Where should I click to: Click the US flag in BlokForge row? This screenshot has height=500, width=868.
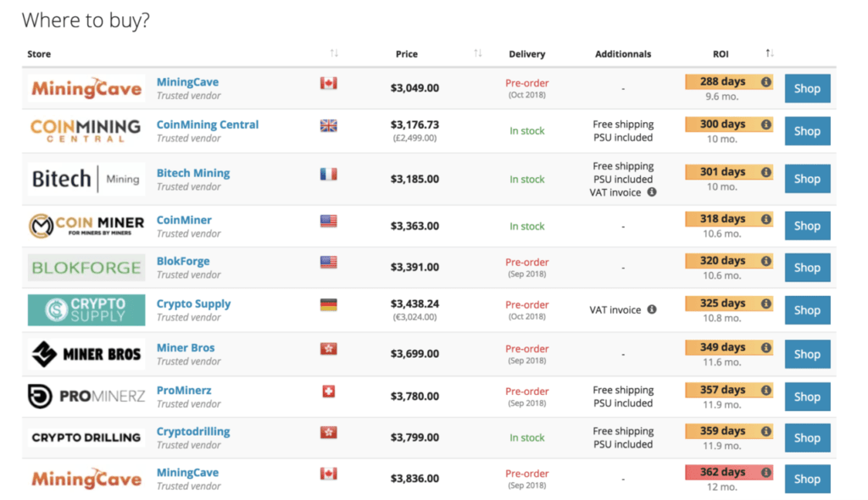tap(328, 262)
